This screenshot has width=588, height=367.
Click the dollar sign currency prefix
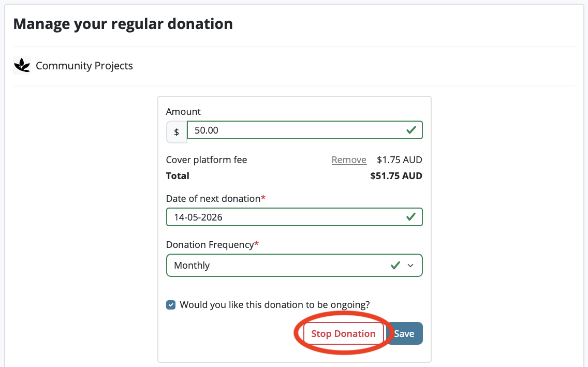tap(176, 132)
